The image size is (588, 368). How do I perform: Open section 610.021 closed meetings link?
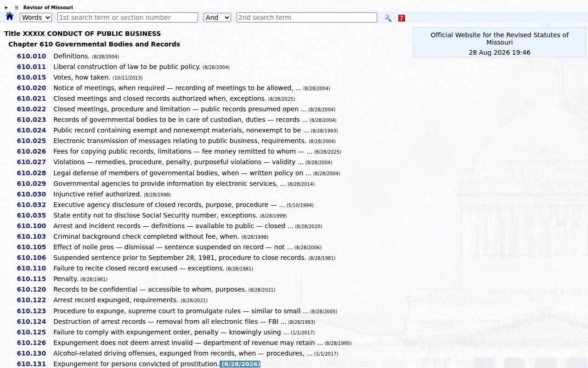tap(32, 98)
